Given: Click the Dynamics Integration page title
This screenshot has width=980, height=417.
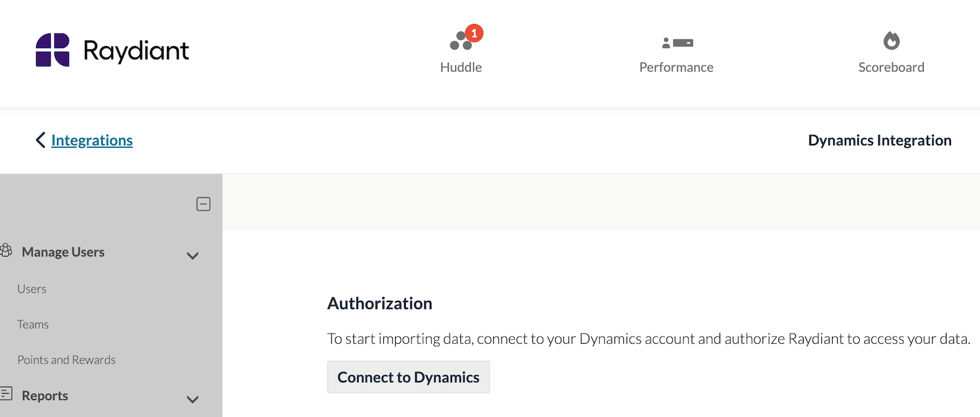Looking at the screenshot, I should 879,140.
